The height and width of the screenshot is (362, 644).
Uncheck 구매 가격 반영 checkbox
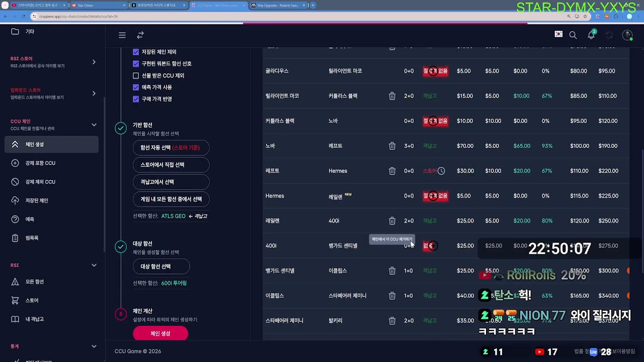click(x=136, y=99)
